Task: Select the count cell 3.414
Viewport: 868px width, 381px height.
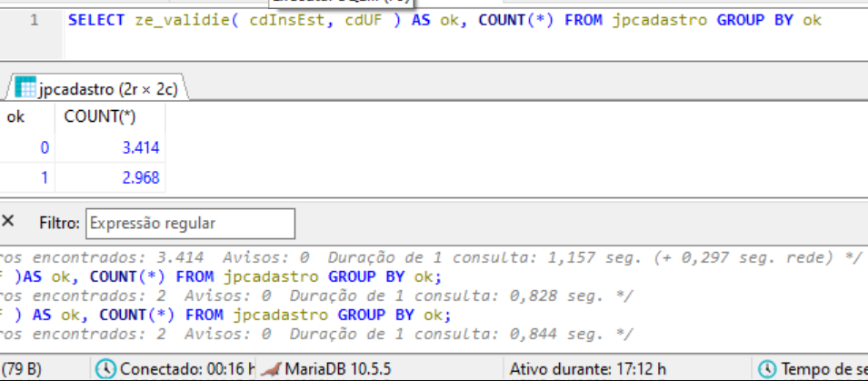Action: [110, 148]
